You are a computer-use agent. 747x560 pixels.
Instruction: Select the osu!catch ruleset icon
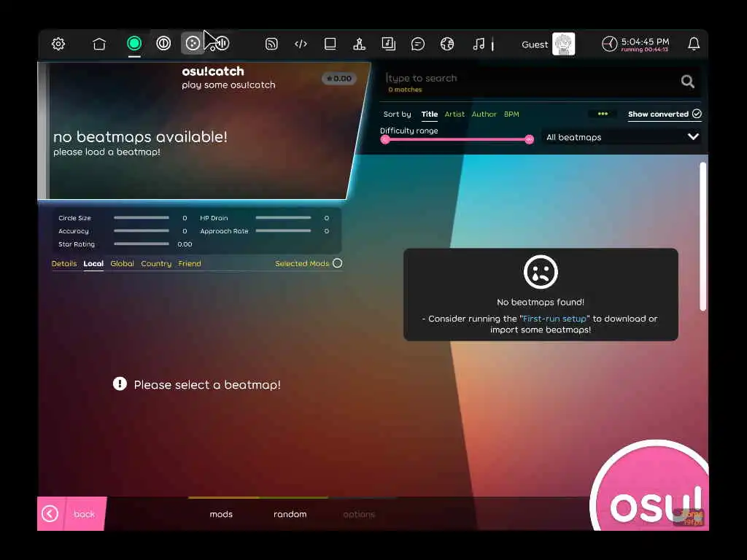[x=193, y=44]
